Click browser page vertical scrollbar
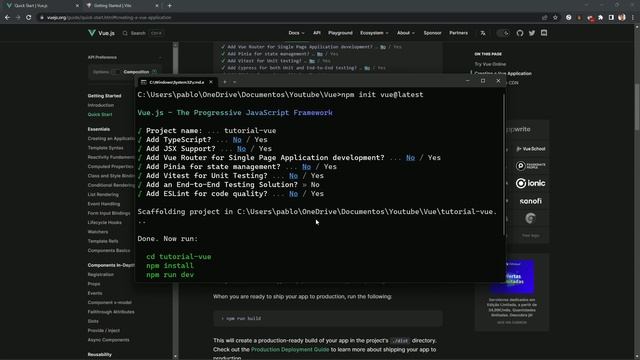640x360 pixels. click(637, 107)
